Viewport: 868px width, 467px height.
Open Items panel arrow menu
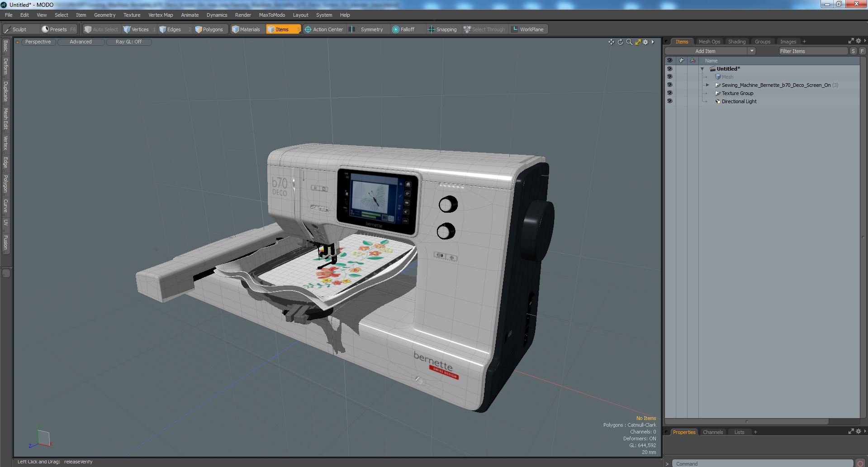click(x=865, y=41)
